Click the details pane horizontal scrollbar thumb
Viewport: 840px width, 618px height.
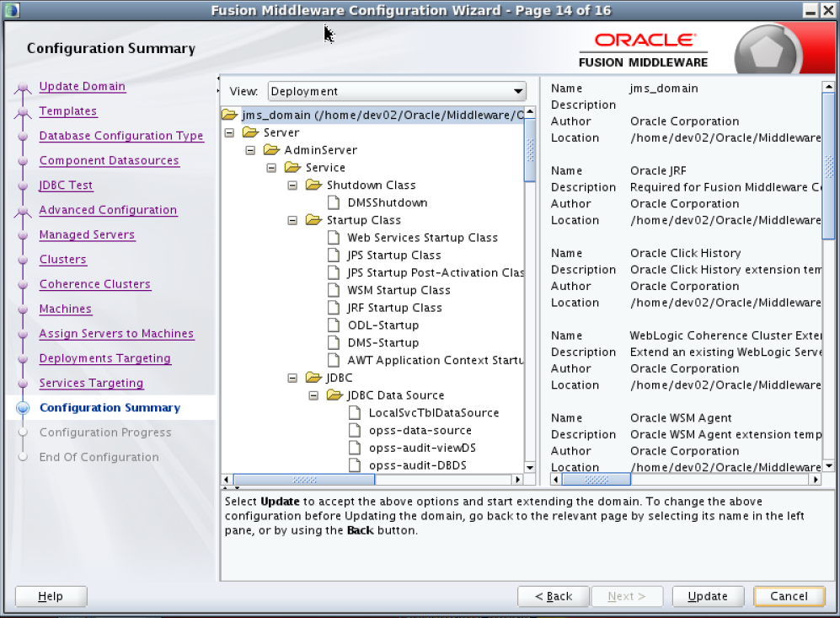[x=596, y=479]
